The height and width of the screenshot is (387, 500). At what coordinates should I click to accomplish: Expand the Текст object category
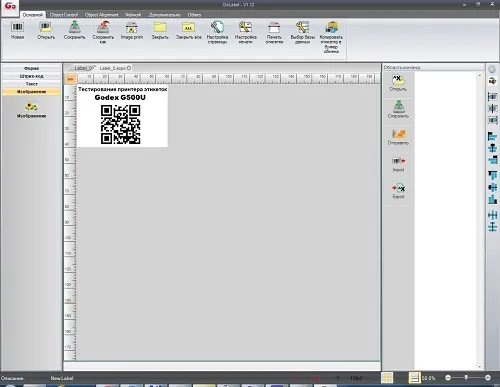click(31, 84)
